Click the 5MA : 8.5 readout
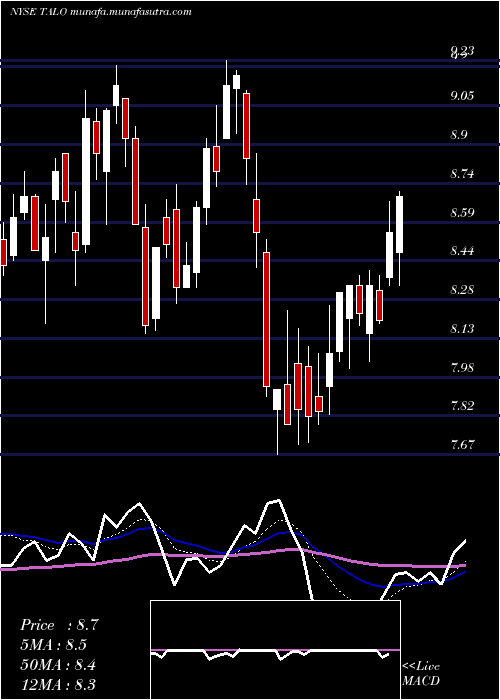Viewport: 500px width, 700px height. tap(54, 645)
